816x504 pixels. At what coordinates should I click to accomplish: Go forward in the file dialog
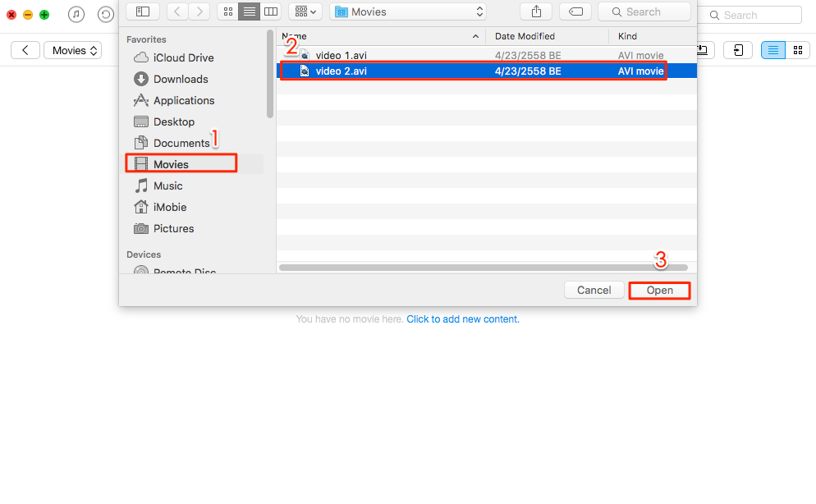199,11
